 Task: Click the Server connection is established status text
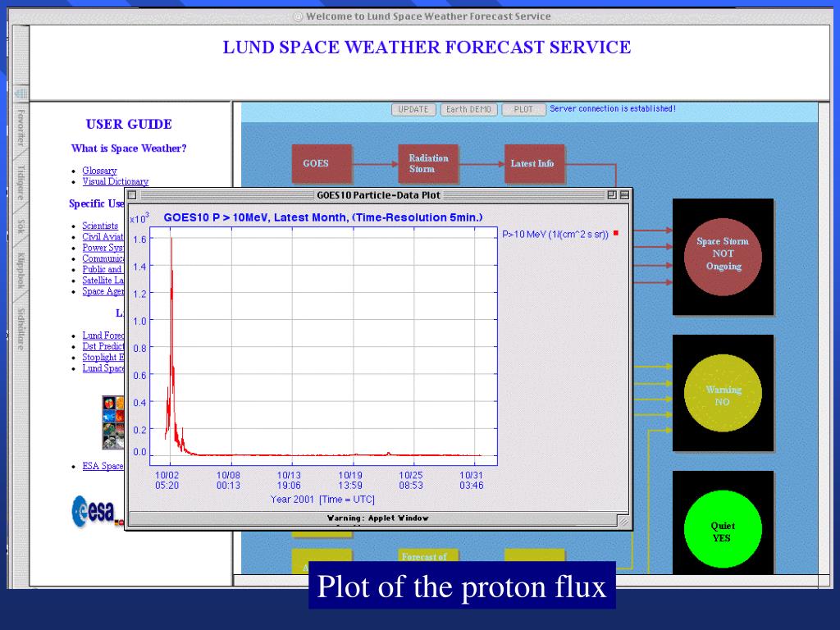coord(612,109)
